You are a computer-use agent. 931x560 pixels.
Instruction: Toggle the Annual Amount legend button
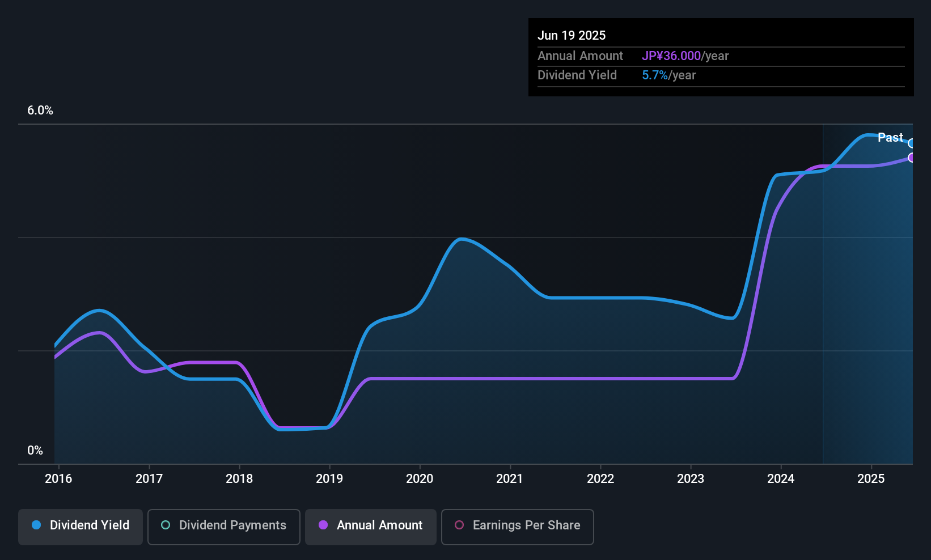(x=371, y=527)
